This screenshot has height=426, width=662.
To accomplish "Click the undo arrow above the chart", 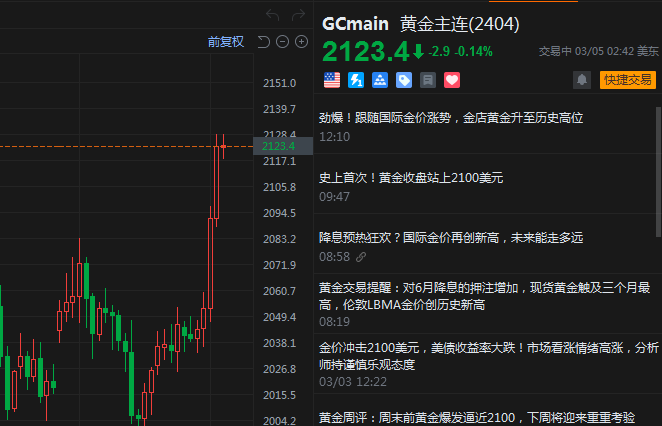I will 272,15.
